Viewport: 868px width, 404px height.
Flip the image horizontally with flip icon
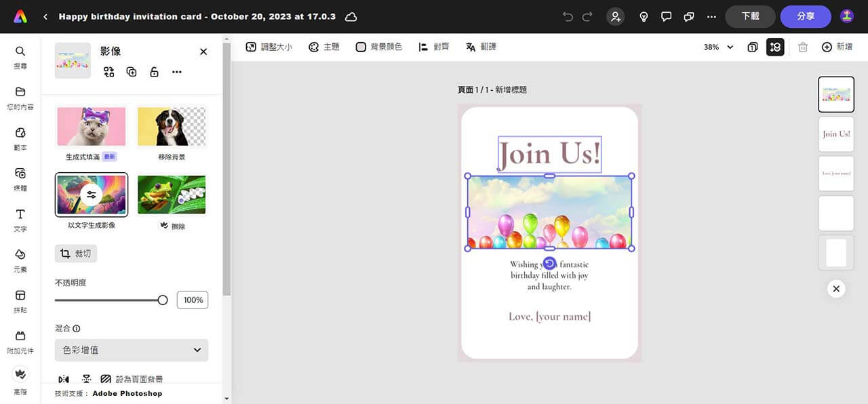click(64, 379)
